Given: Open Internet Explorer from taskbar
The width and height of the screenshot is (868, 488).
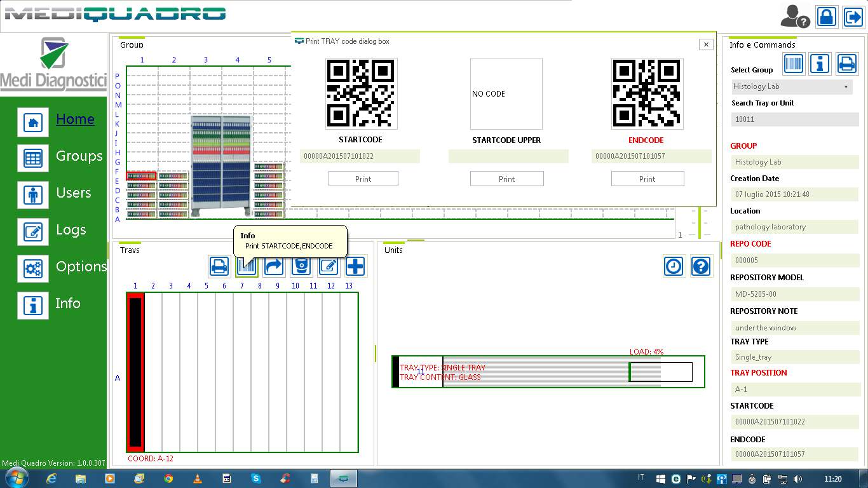Looking at the screenshot, I should pos(51,478).
